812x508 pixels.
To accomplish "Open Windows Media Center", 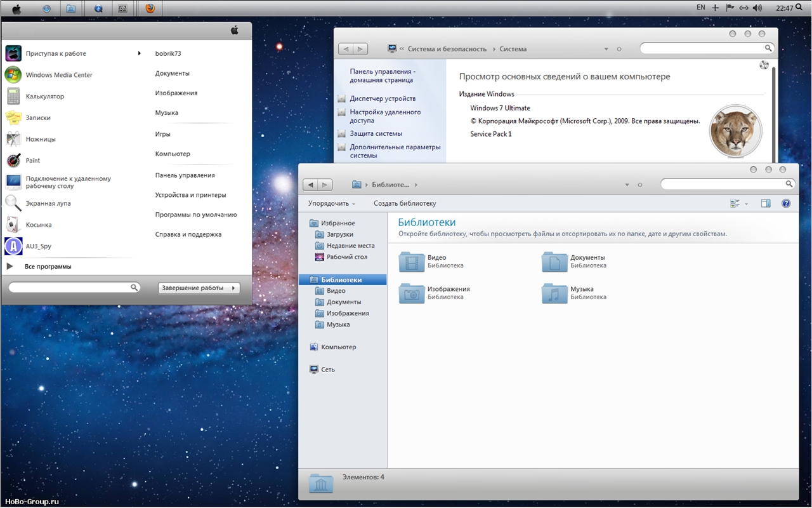I will click(x=58, y=75).
